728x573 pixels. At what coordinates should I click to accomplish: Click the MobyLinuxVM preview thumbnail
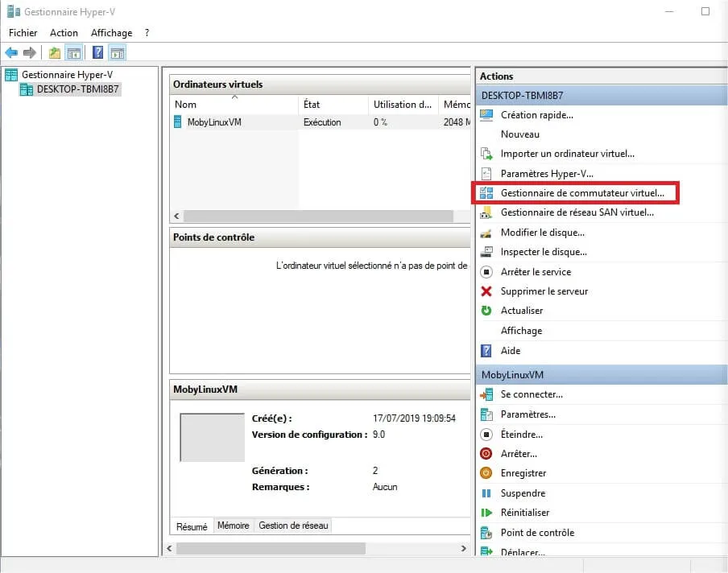(x=212, y=437)
